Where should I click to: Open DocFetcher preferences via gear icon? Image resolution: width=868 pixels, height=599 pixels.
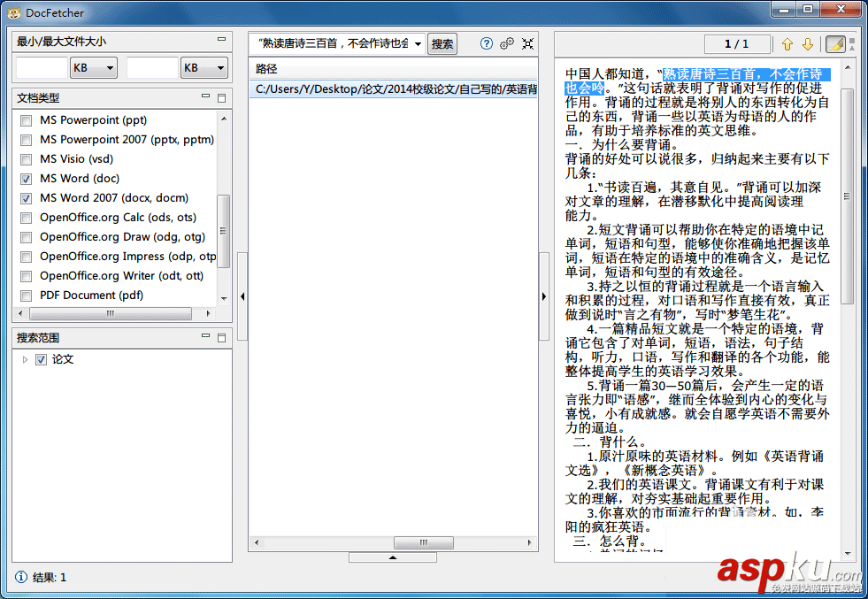(505, 43)
